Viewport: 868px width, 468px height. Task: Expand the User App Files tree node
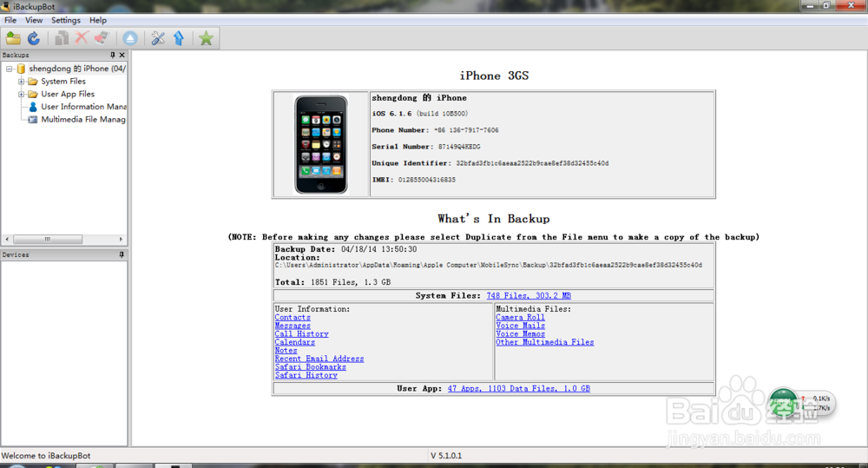[21, 94]
